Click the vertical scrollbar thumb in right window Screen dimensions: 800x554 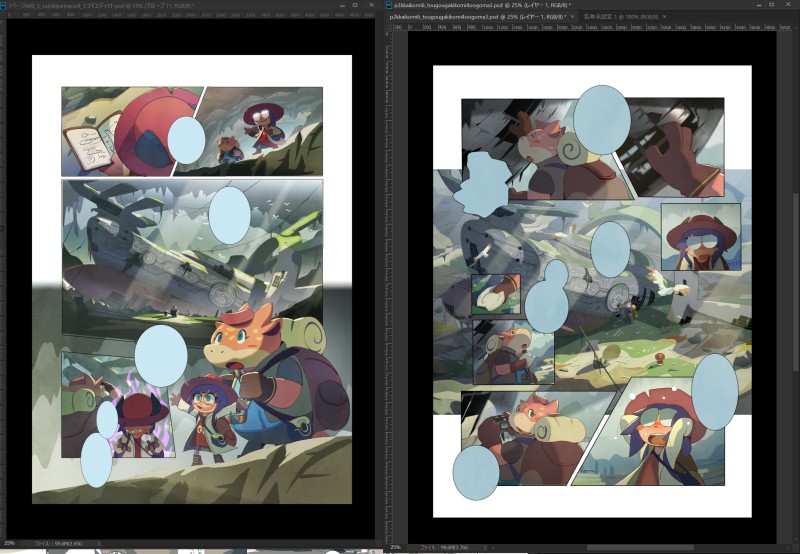point(795,282)
